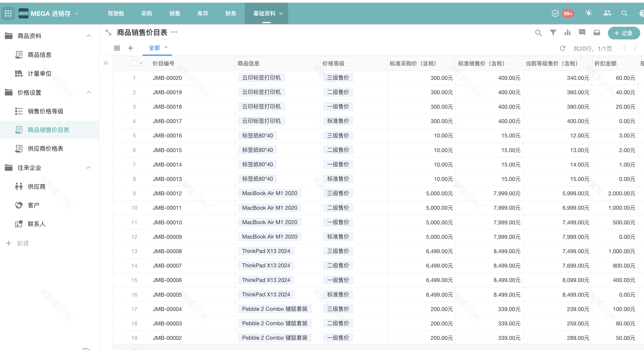
Task: Click the 客户 handshake icon
Action: [19, 205]
